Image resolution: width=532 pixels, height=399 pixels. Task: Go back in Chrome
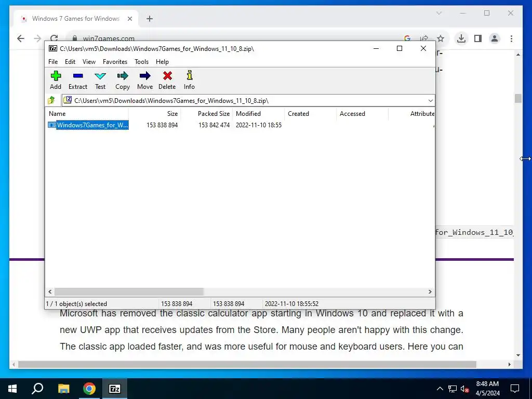coord(21,38)
